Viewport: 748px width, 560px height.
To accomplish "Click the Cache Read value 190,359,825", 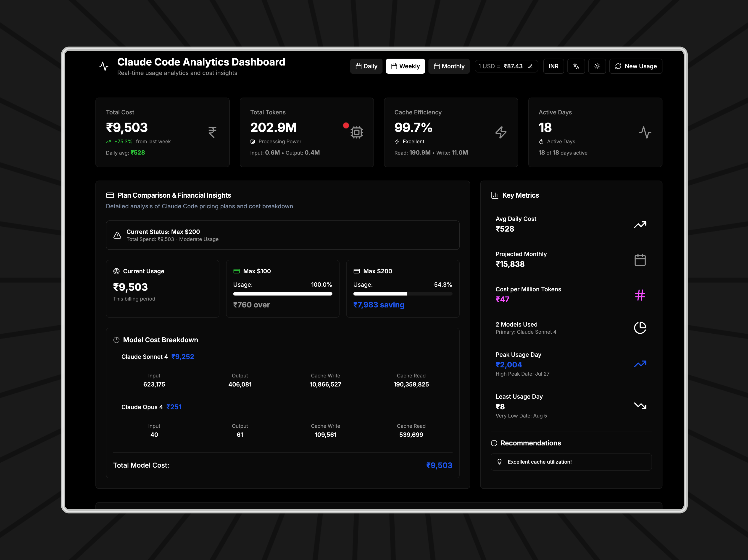I will click(x=411, y=384).
